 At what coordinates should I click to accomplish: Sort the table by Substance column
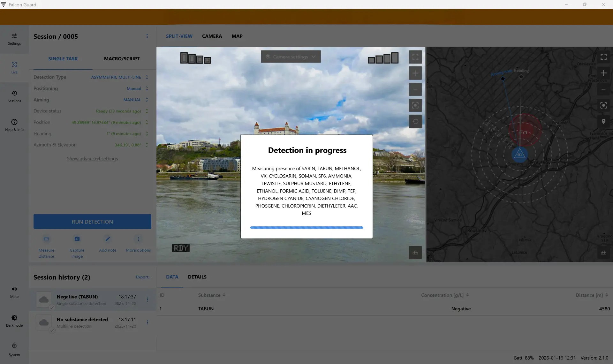[212, 295]
